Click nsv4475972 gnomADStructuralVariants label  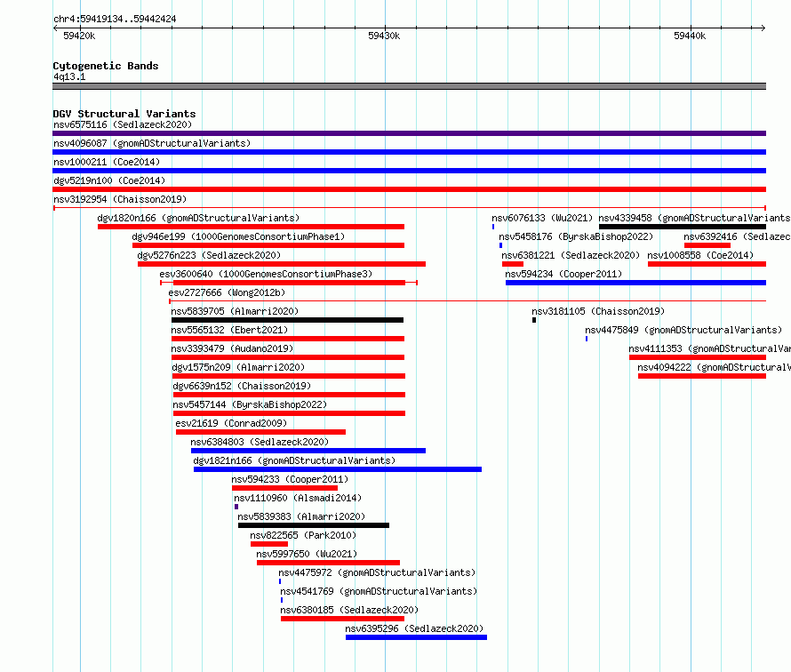tap(377, 572)
